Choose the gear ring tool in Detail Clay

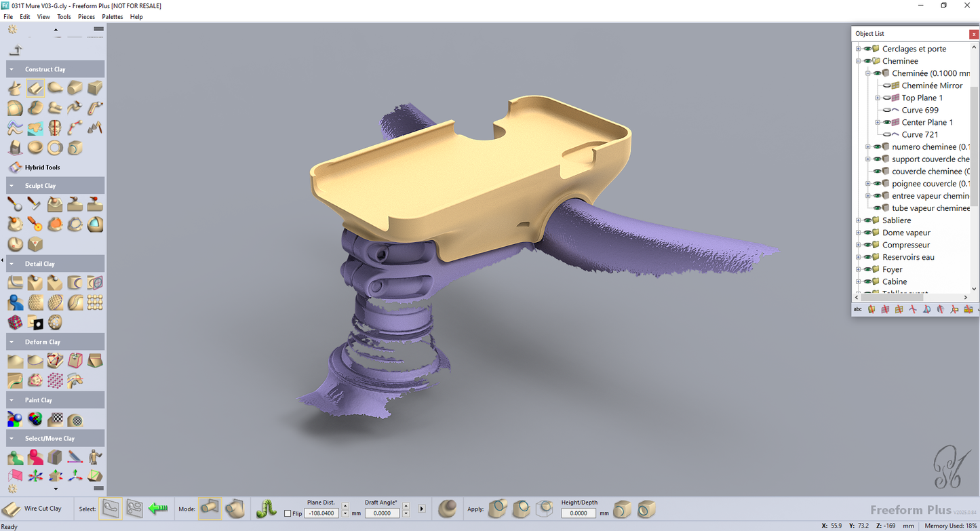[x=55, y=322]
